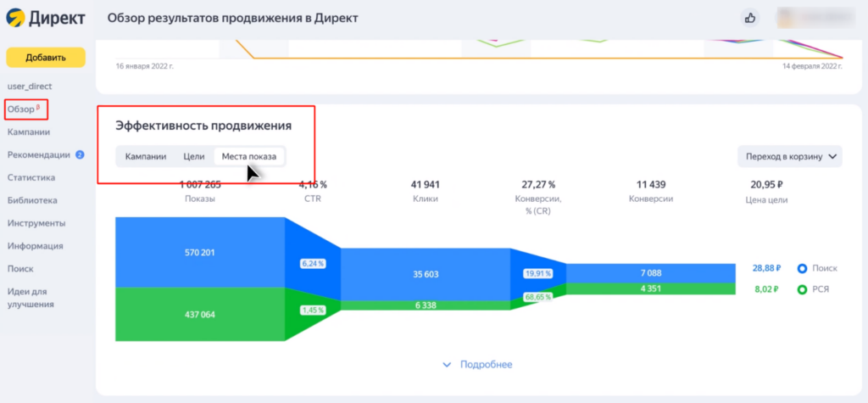
Task: Click the 20,95 ₽ Цена цели value
Action: pos(766,185)
